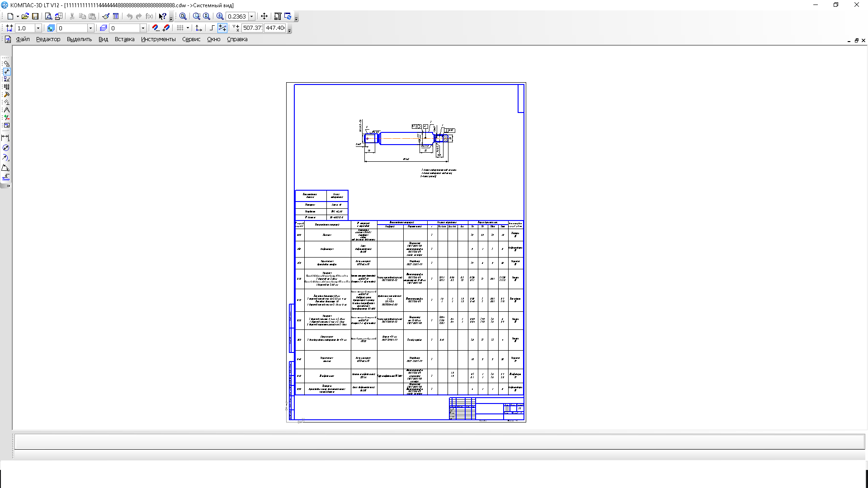The image size is (868, 488).
Task: Click the Справка menu item
Action: tap(237, 39)
